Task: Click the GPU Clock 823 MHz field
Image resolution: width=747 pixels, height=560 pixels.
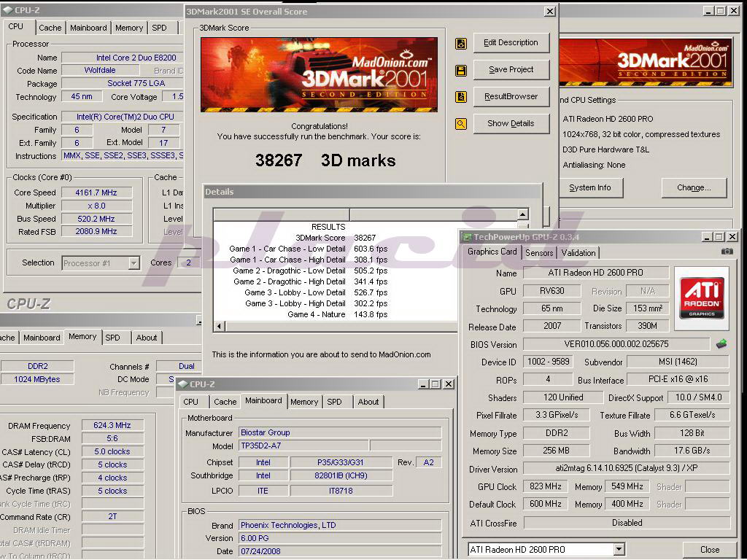Action: tap(546, 486)
